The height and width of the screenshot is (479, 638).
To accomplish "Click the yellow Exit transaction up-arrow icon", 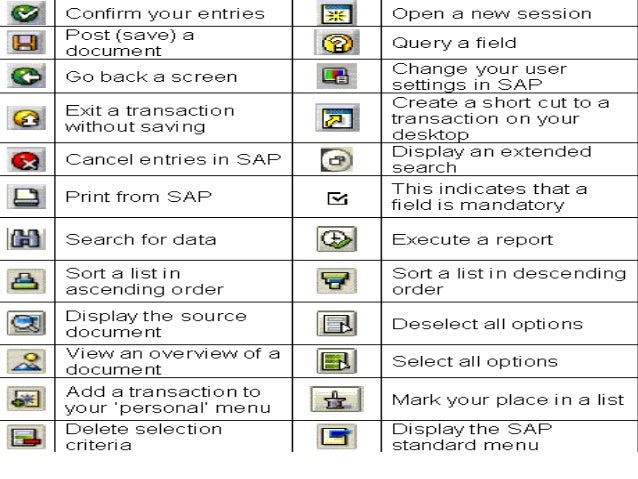I will (x=26, y=118).
